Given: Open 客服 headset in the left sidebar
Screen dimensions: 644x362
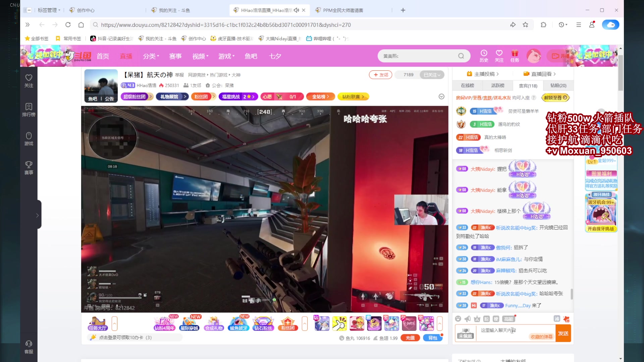Looking at the screenshot, I should coord(29,347).
